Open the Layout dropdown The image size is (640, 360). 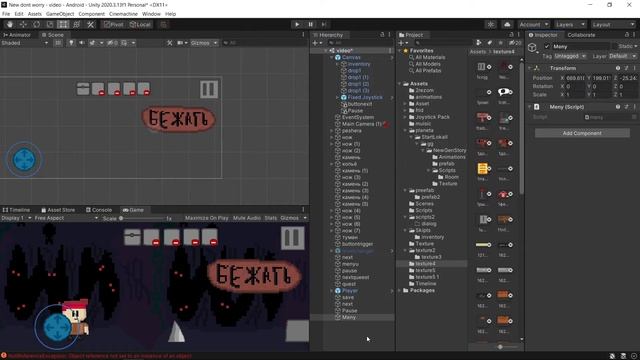613,24
